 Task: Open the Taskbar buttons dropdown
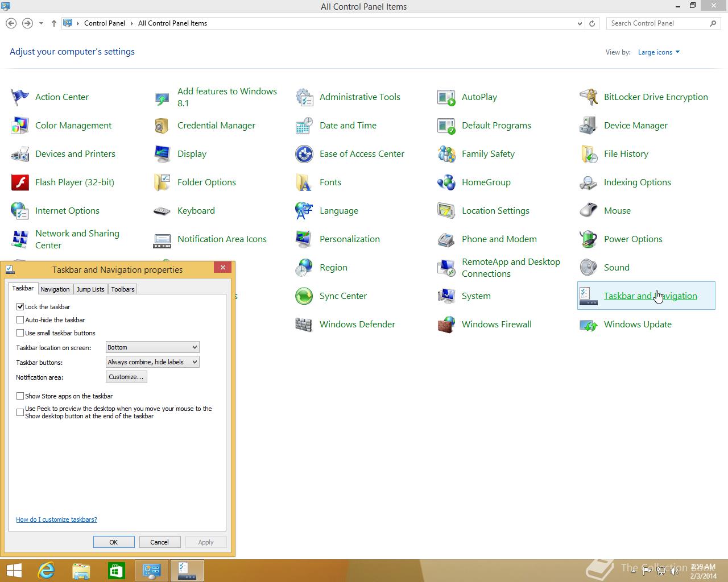pos(152,362)
